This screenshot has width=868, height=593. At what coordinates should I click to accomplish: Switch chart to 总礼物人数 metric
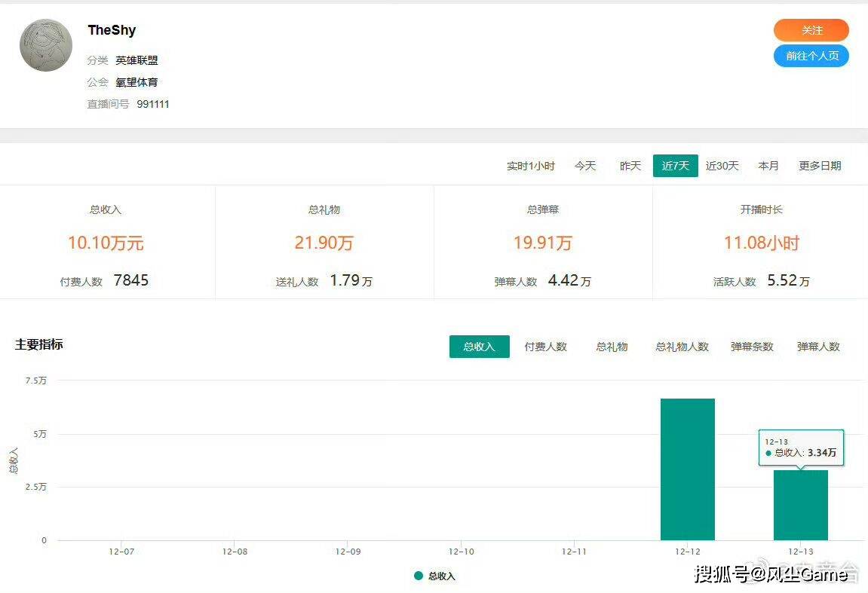pos(682,347)
